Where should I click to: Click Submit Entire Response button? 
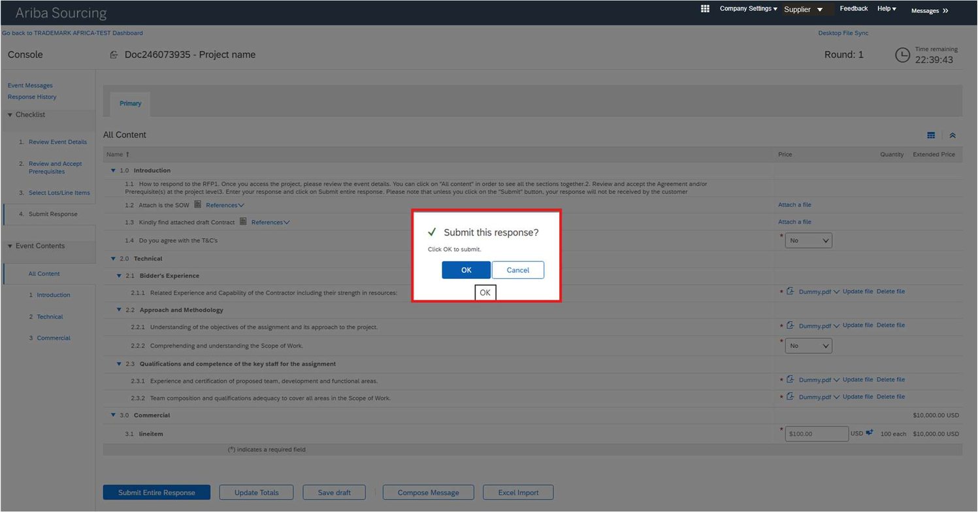(157, 492)
